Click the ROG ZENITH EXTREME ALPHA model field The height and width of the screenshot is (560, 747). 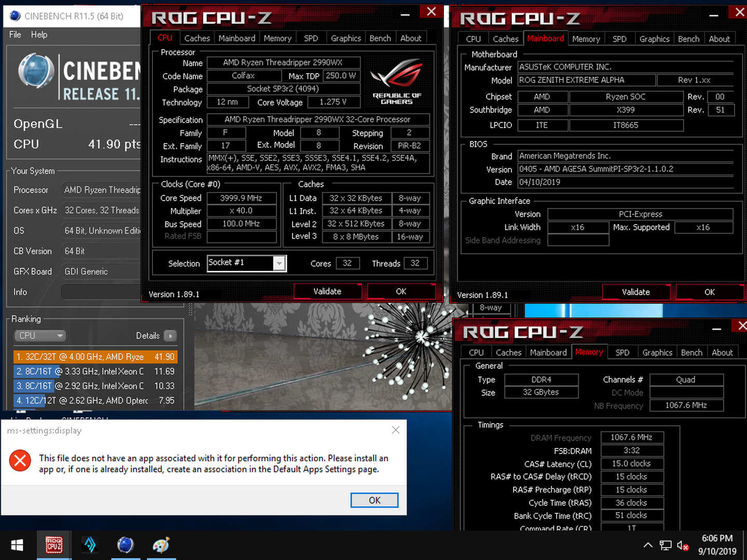[x=587, y=80]
